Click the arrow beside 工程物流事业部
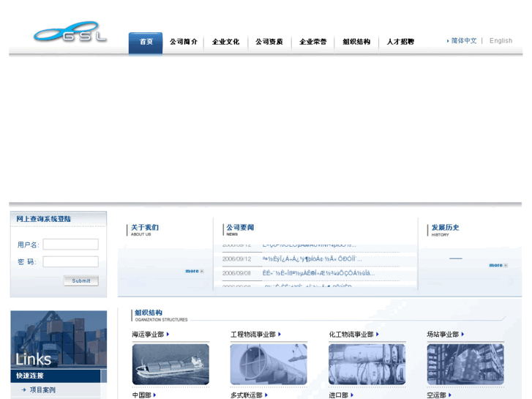Viewport: 532px width, 399px height. tap(280, 335)
